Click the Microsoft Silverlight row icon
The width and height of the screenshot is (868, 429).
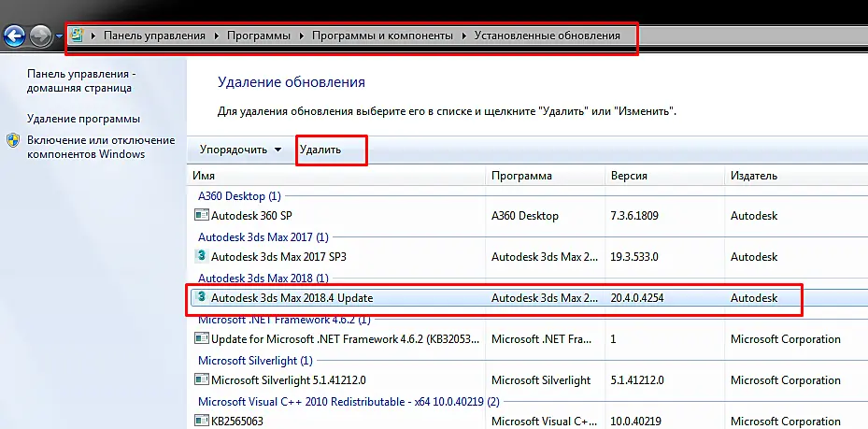click(x=202, y=379)
